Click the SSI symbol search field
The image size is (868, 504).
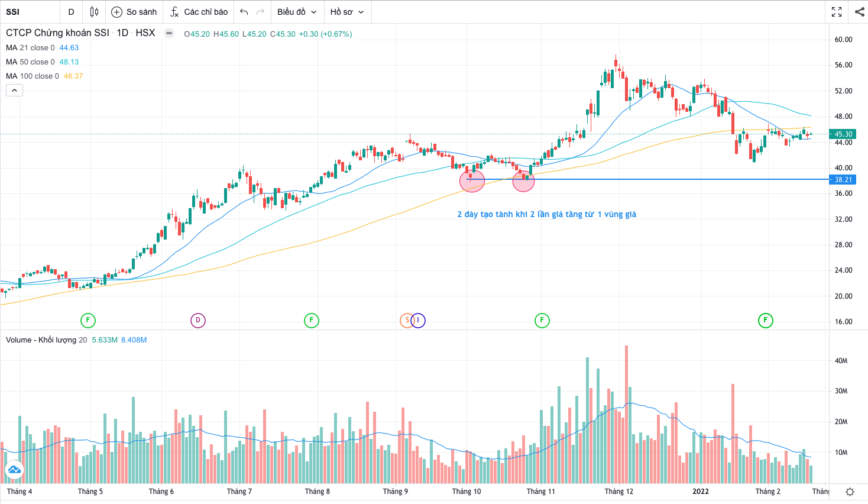coord(30,12)
